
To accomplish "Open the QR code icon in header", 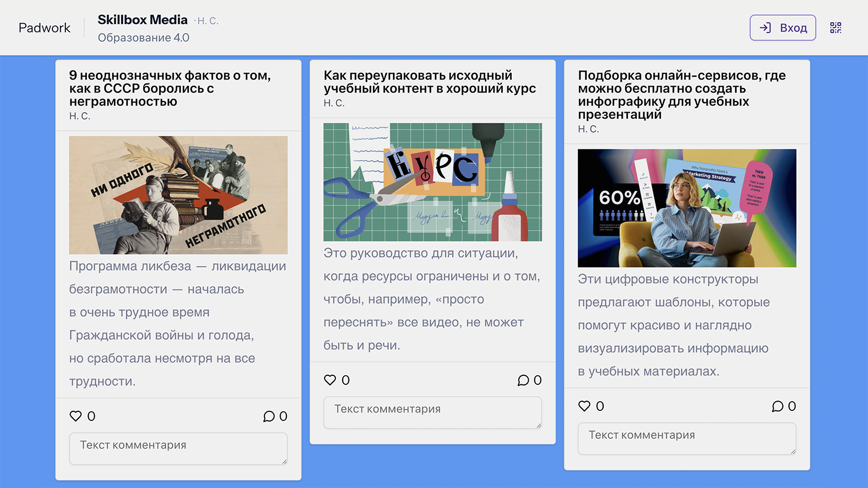I will point(835,28).
